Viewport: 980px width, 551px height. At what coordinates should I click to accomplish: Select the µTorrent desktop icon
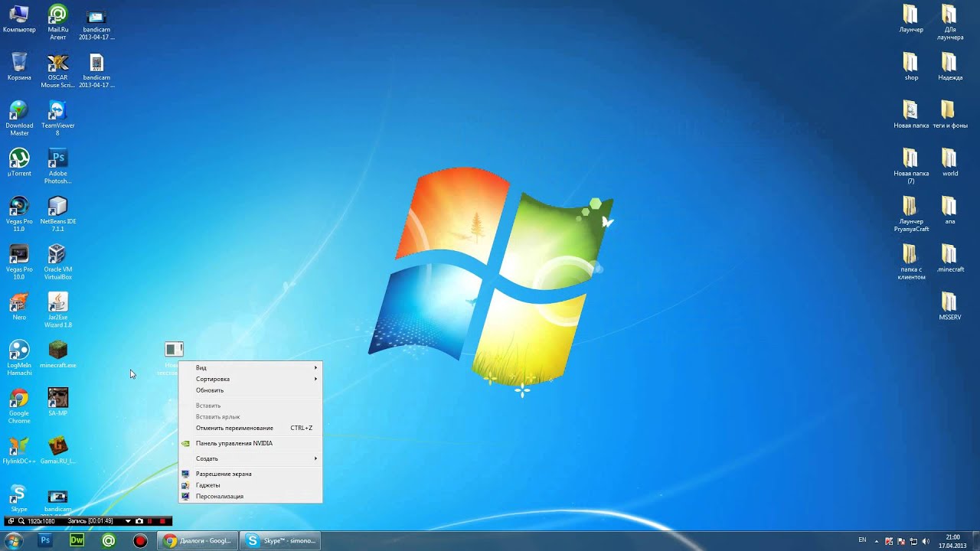point(19,162)
